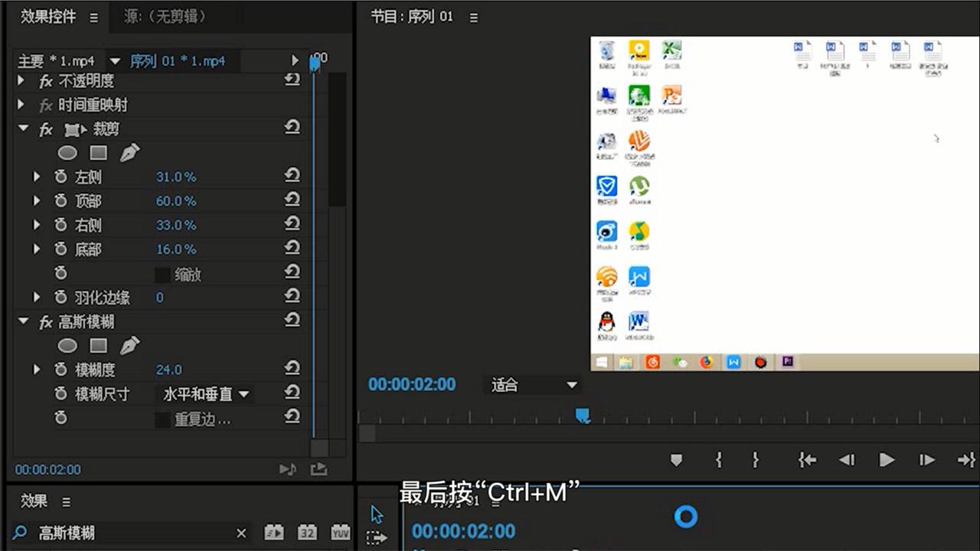Viewport: 980px width, 551px height.
Task: Play the program monitor sequence
Action: click(887, 459)
